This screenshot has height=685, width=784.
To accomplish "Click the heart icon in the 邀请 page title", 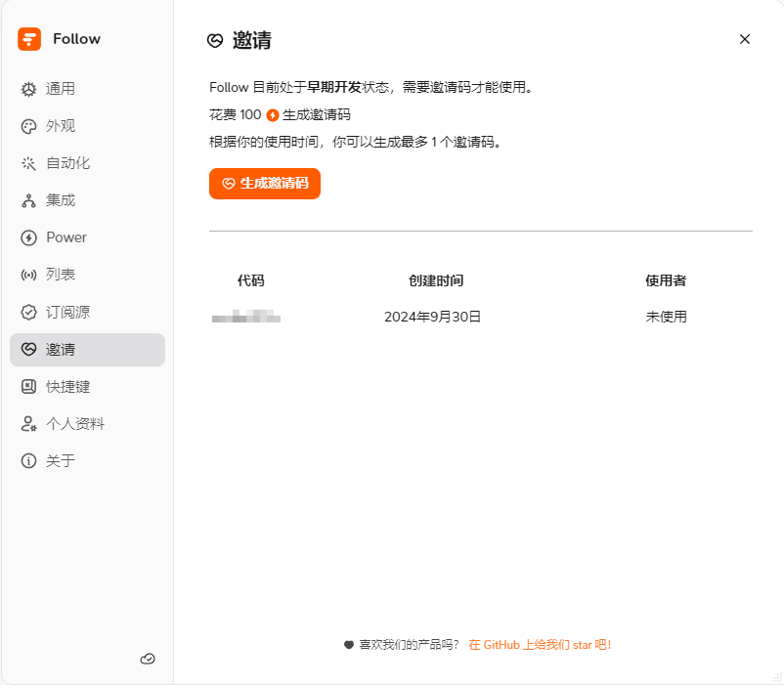I will tap(215, 40).
